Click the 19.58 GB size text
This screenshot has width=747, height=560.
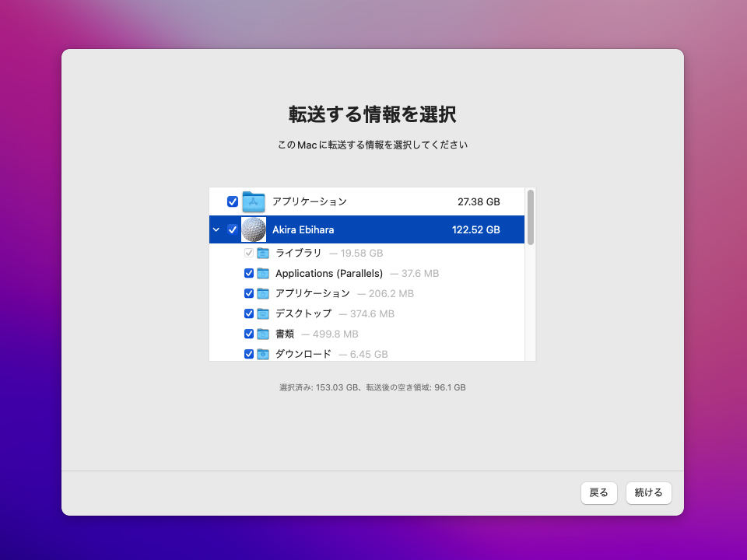tap(362, 254)
